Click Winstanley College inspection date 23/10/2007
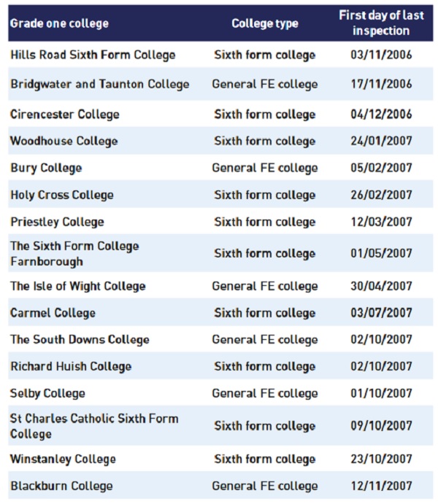The height and width of the screenshot is (504, 438). click(x=381, y=459)
